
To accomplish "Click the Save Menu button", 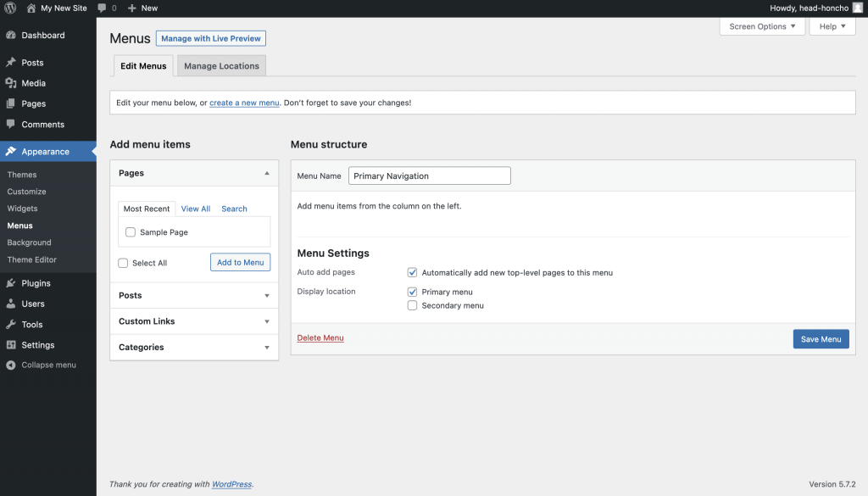I will point(821,339).
